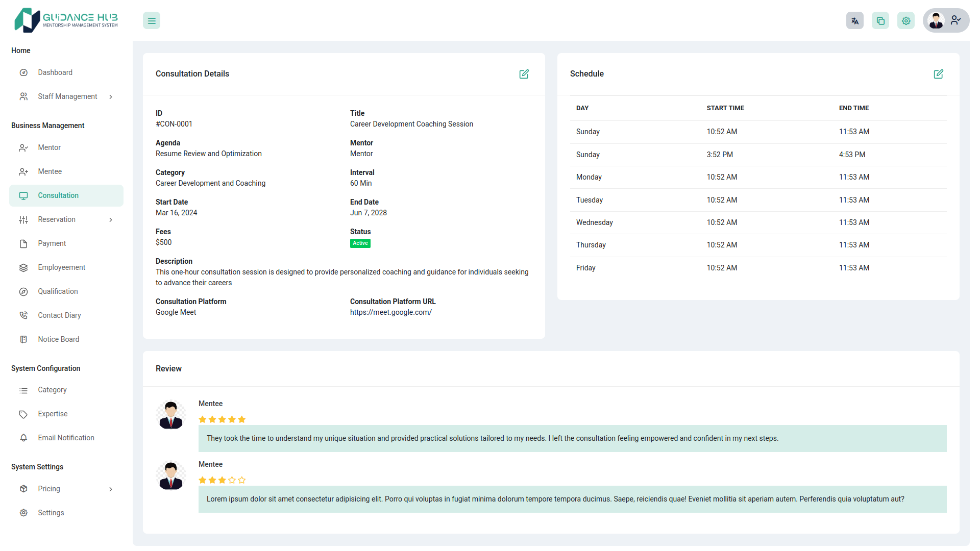Image resolution: width=980 pixels, height=551 pixels.
Task: Open the language translation icon
Action: click(x=854, y=20)
